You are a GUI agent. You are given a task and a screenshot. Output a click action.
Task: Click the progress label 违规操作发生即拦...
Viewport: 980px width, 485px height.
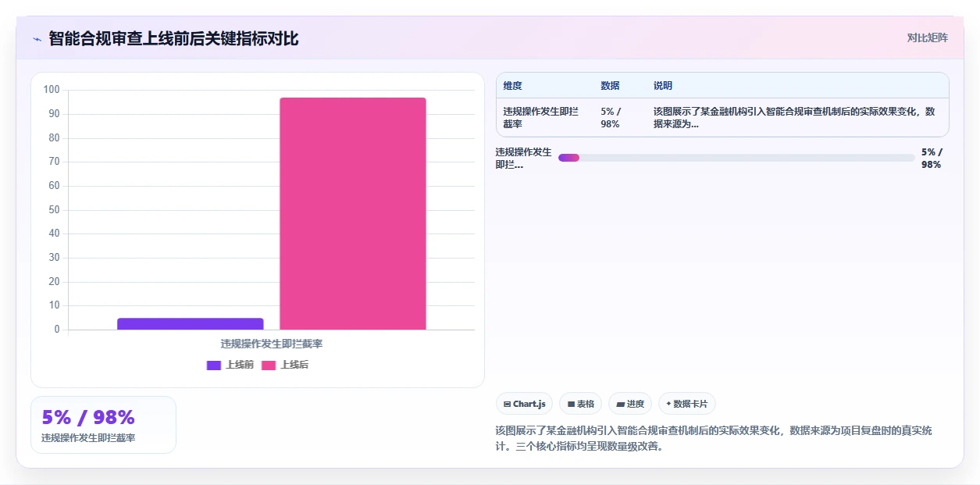[523, 158]
